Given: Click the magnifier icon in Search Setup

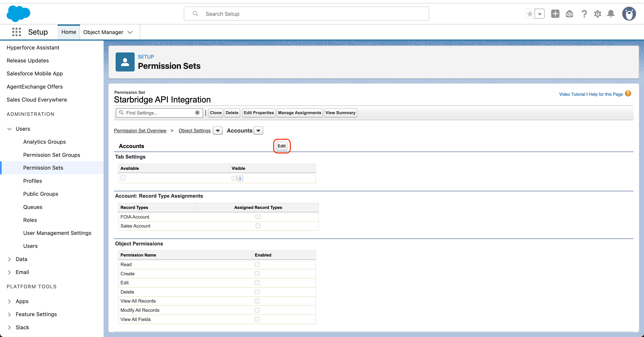Looking at the screenshot, I should [195, 14].
